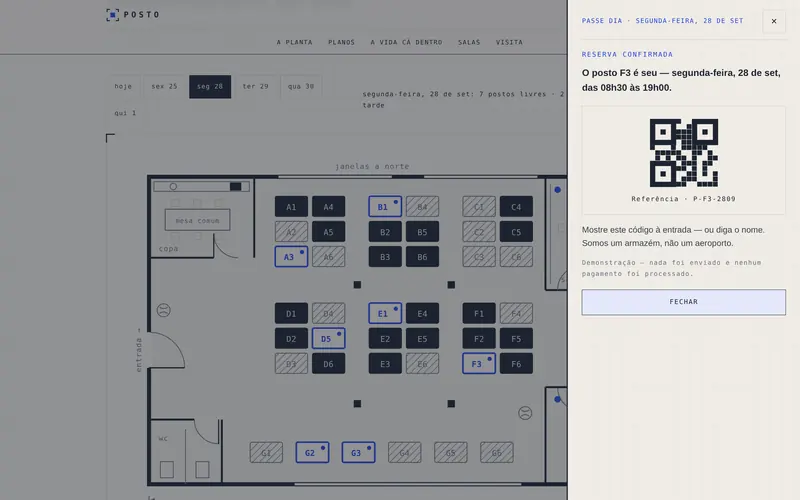Image resolution: width=800 pixels, height=500 pixels.
Task: Choose free desk B1
Action: 385,207
